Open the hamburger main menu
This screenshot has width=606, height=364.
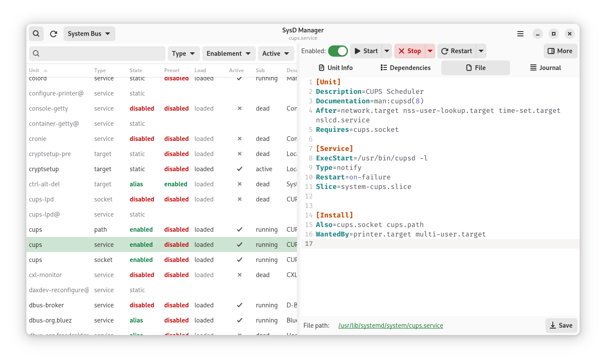click(520, 34)
